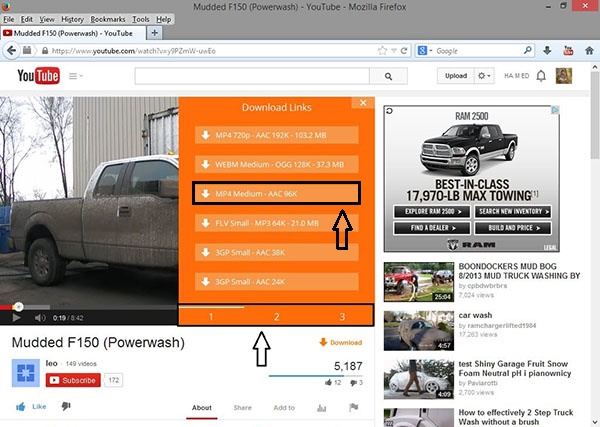Open the View menu
This screenshot has height=427, width=600.
pyautogui.click(x=47, y=19)
